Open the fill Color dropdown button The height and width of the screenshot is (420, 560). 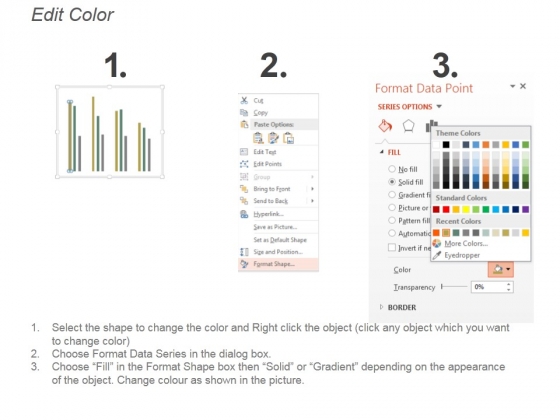(x=501, y=269)
